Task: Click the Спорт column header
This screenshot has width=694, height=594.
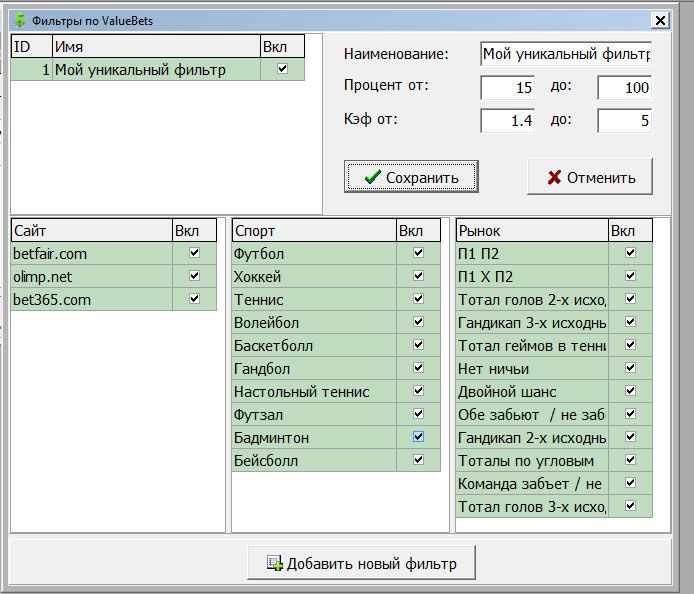Action: (x=313, y=231)
